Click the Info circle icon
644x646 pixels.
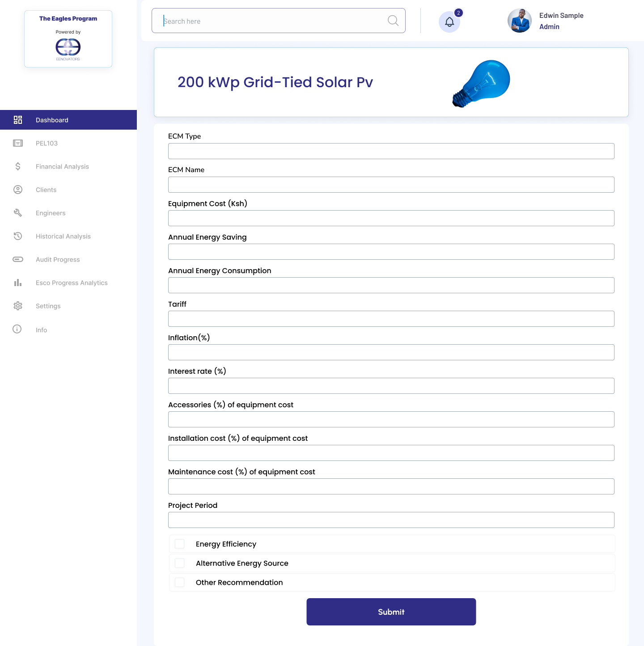[x=17, y=329]
